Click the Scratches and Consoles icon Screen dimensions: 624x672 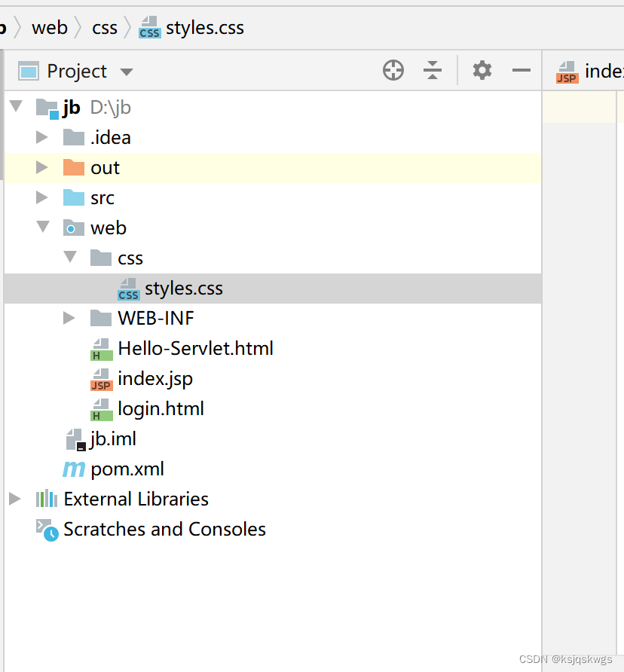pyautogui.click(x=45, y=529)
